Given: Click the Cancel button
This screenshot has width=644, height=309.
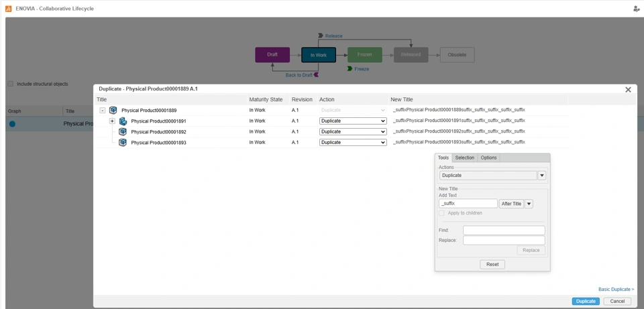Looking at the screenshot, I should tap(617, 301).
